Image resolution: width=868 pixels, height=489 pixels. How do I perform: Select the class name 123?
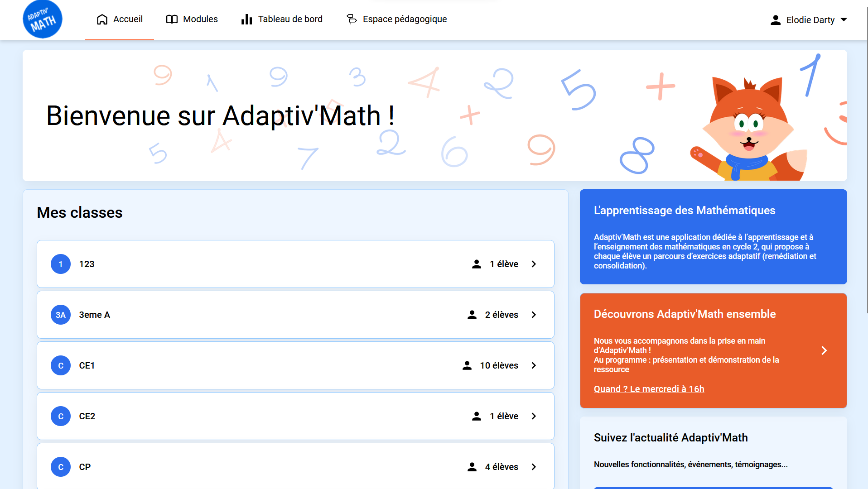87,264
